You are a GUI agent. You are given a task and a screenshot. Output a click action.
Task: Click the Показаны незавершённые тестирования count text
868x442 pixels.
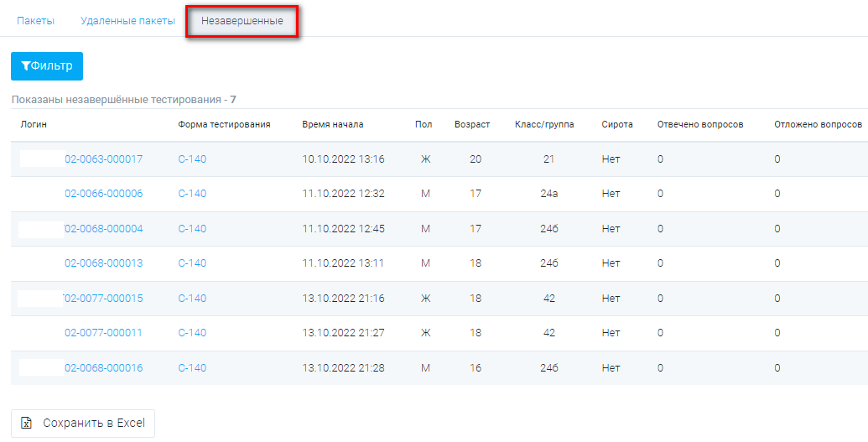[124, 101]
